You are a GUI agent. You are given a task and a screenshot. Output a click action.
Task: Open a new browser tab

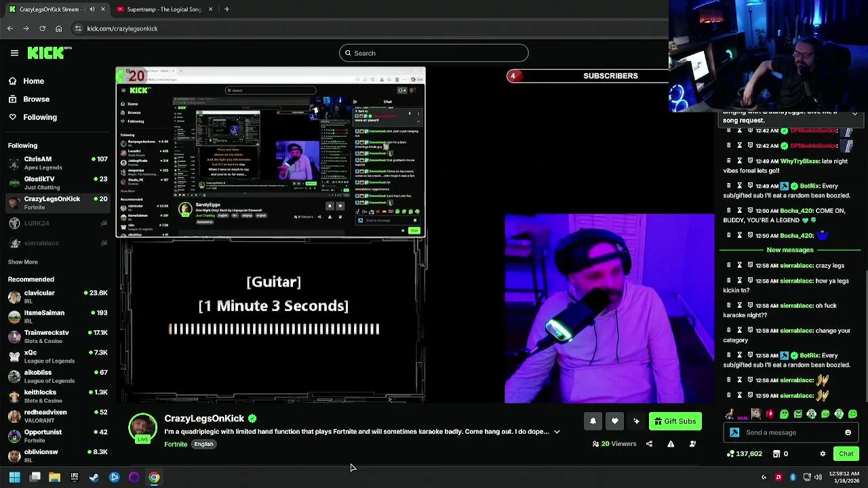(x=226, y=9)
